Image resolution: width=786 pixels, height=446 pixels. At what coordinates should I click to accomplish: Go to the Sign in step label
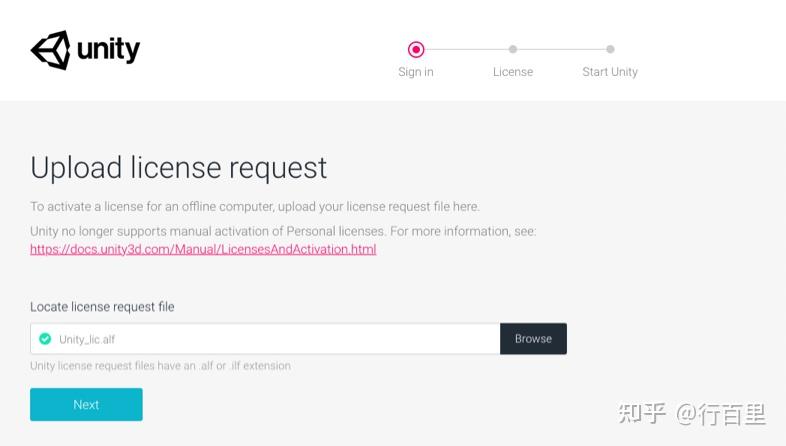416,72
